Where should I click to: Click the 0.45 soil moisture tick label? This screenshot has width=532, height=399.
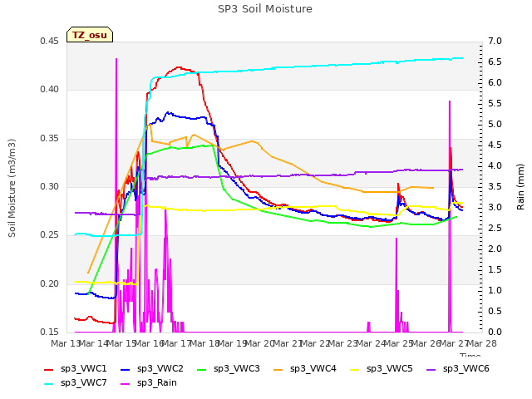pyautogui.click(x=49, y=41)
